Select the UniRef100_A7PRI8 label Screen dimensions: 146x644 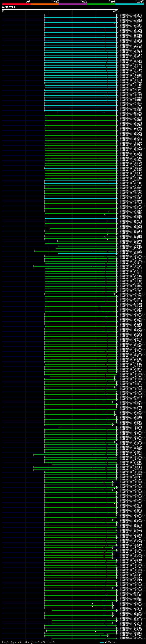tap(131, 45)
